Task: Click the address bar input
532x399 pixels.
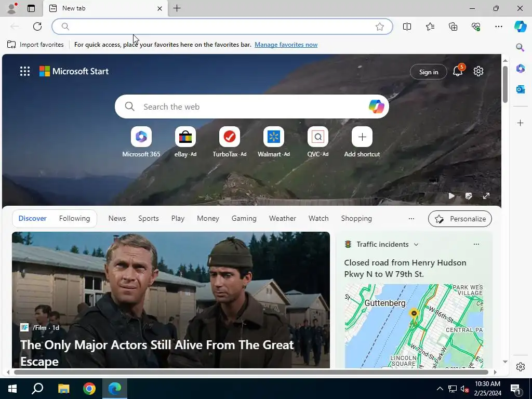Action: (x=222, y=26)
